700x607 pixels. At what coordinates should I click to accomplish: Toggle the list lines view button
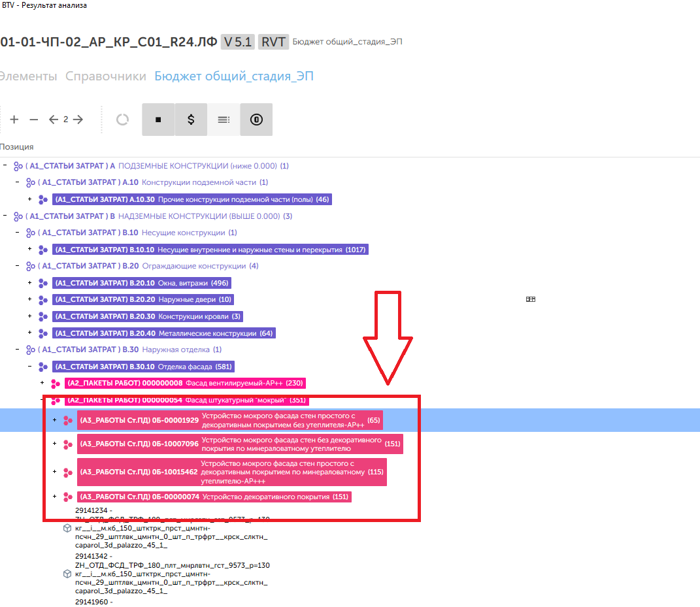pos(224,120)
